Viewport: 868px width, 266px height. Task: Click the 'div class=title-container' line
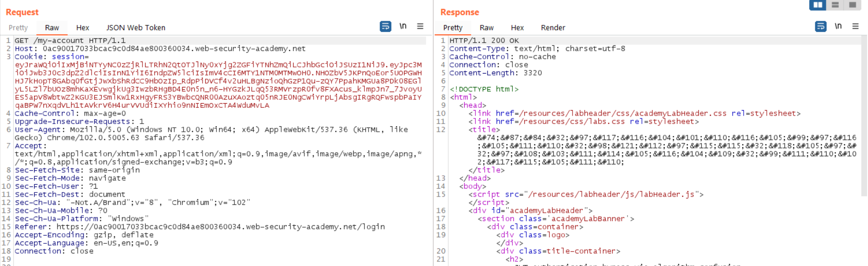tap(558, 251)
